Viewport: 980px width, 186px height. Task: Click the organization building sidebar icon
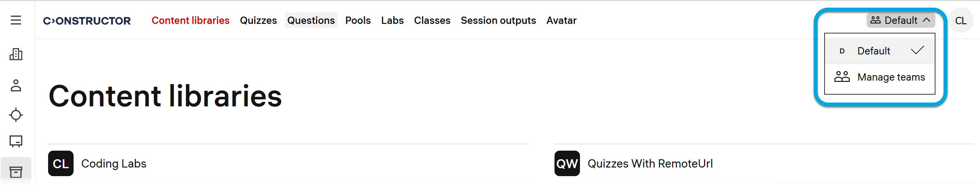[x=16, y=54]
